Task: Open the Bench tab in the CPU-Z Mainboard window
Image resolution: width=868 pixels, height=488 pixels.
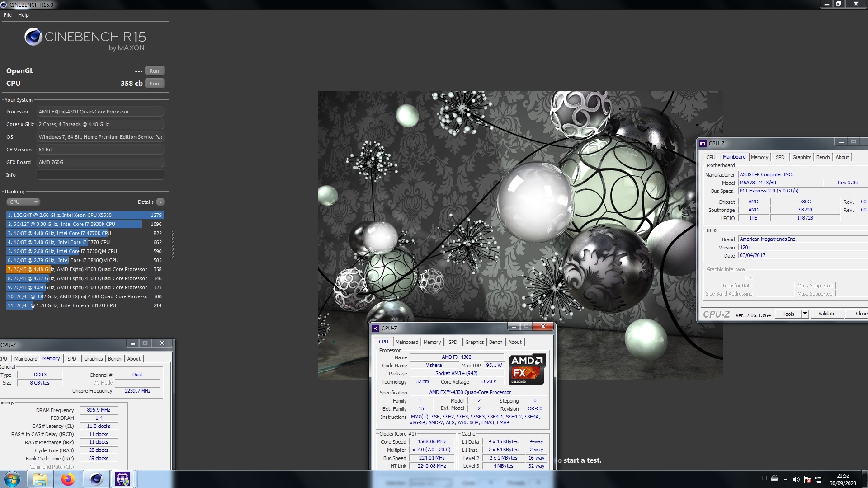Action: pos(823,157)
